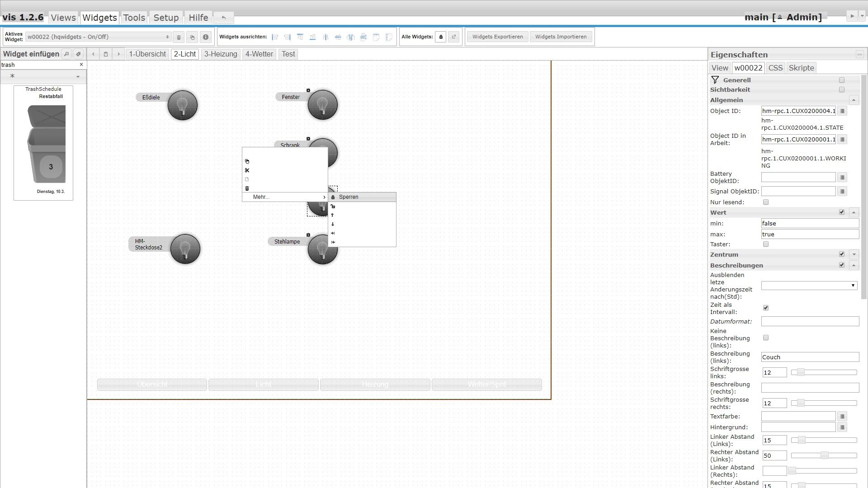Click the search icon beside Widget einfügen
Viewport: 868px width, 488px height.
coord(66,54)
